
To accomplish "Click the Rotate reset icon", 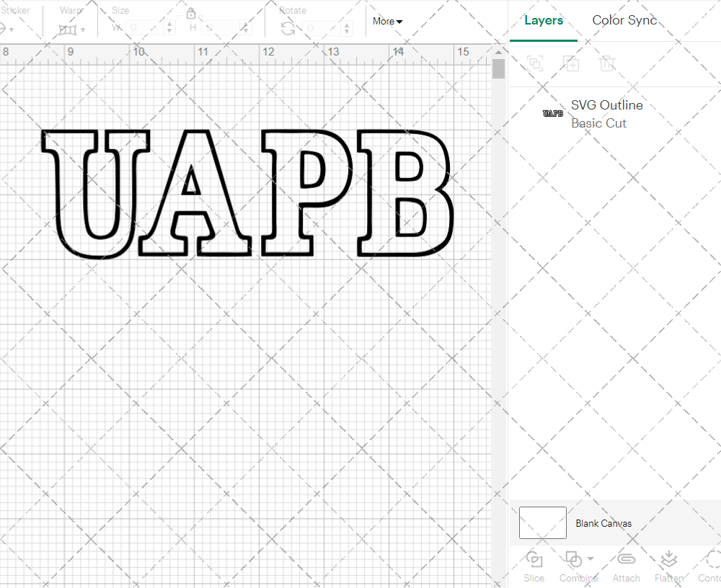I will click(x=288, y=27).
